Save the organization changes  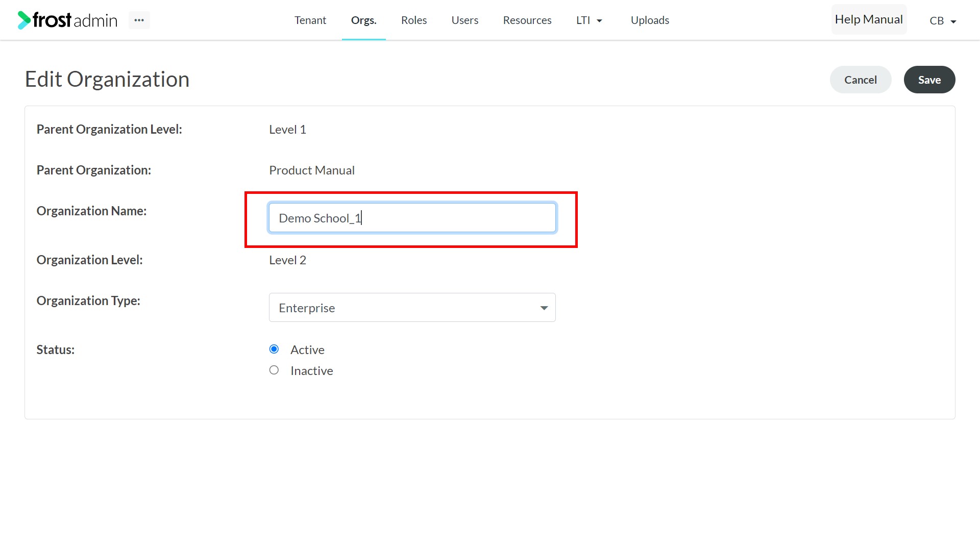(x=929, y=80)
